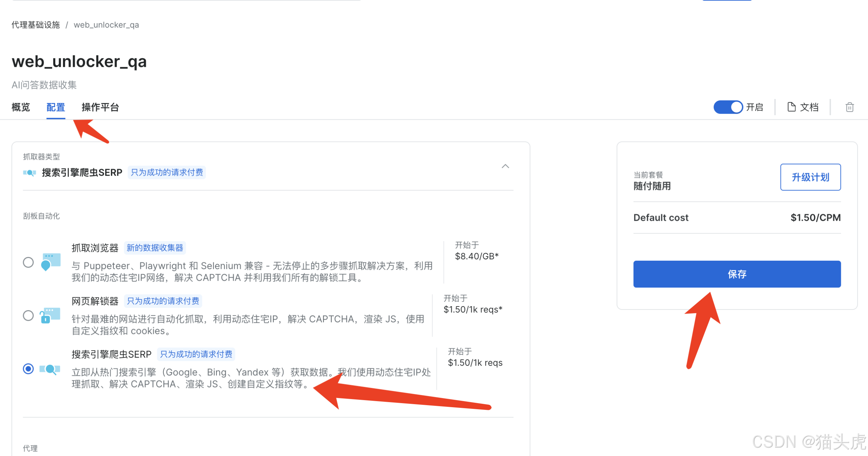Switch to the 概览 tab
The height and width of the screenshot is (456, 868).
[x=20, y=107]
